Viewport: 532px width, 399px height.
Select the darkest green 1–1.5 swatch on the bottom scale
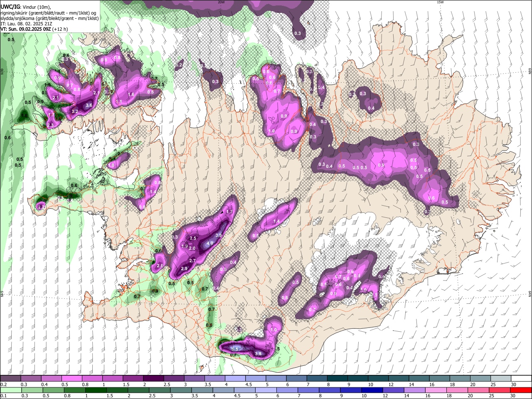point(96,390)
